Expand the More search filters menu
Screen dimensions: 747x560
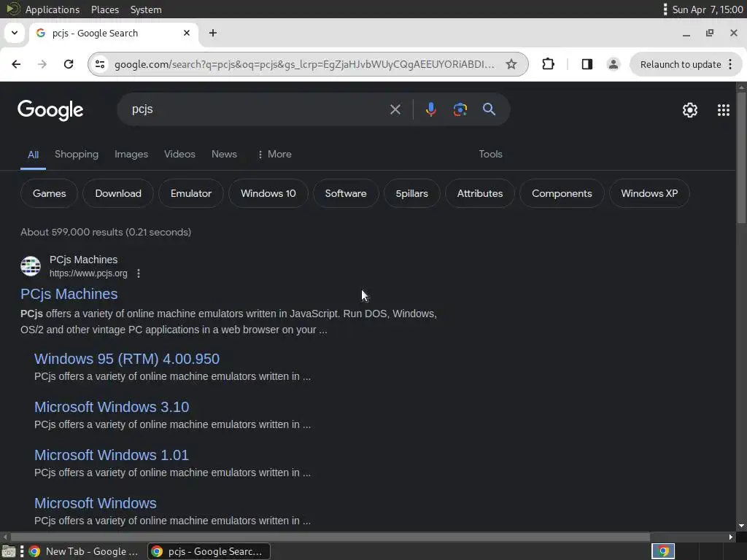pyautogui.click(x=274, y=155)
